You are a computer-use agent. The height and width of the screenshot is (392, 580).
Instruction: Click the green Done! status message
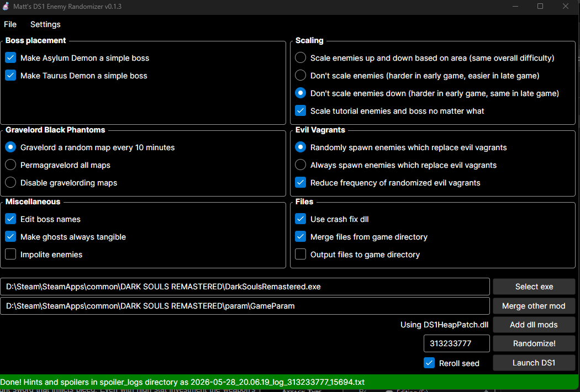point(182,382)
